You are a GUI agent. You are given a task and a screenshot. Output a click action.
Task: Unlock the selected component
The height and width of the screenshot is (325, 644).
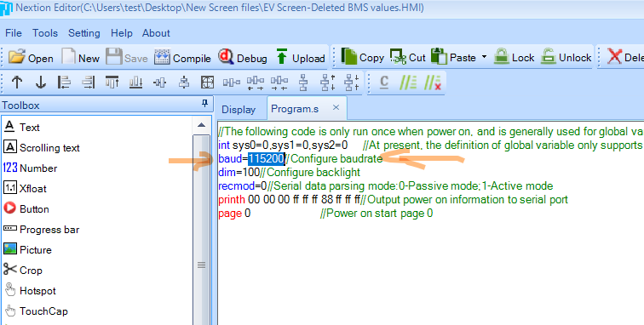(566, 57)
